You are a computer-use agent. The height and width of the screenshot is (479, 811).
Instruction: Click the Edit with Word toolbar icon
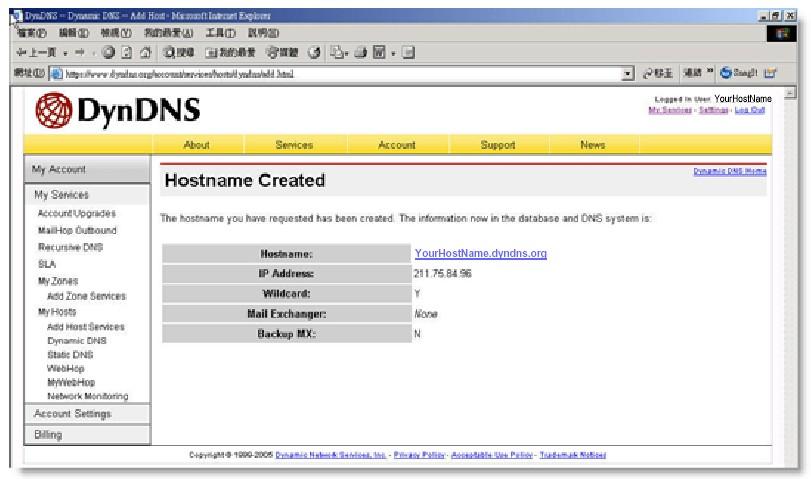[380, 52]
